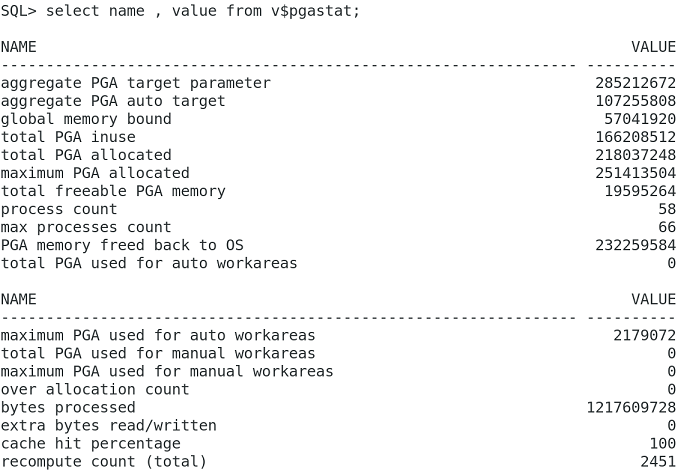
Task: Click 'maximum PGA used for auto workareas' text
Action: tap(158, 335)
